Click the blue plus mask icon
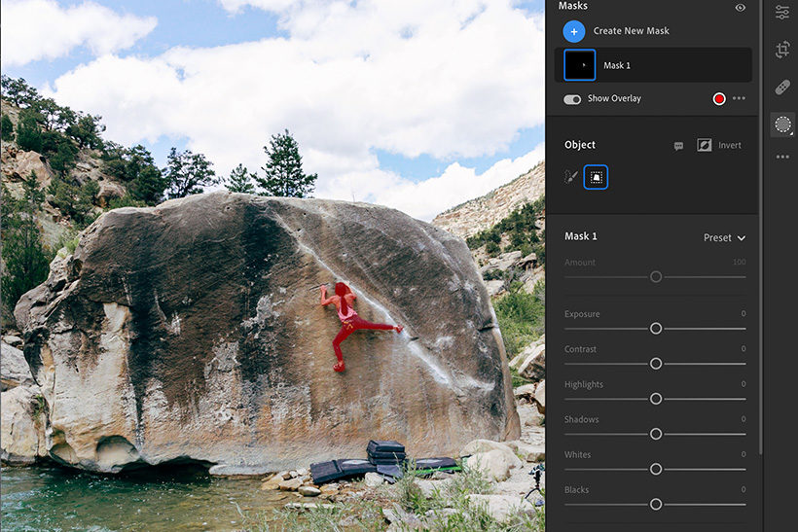This screenshot has width=798, height=532. pyautogui.click(x=574, y=31)
